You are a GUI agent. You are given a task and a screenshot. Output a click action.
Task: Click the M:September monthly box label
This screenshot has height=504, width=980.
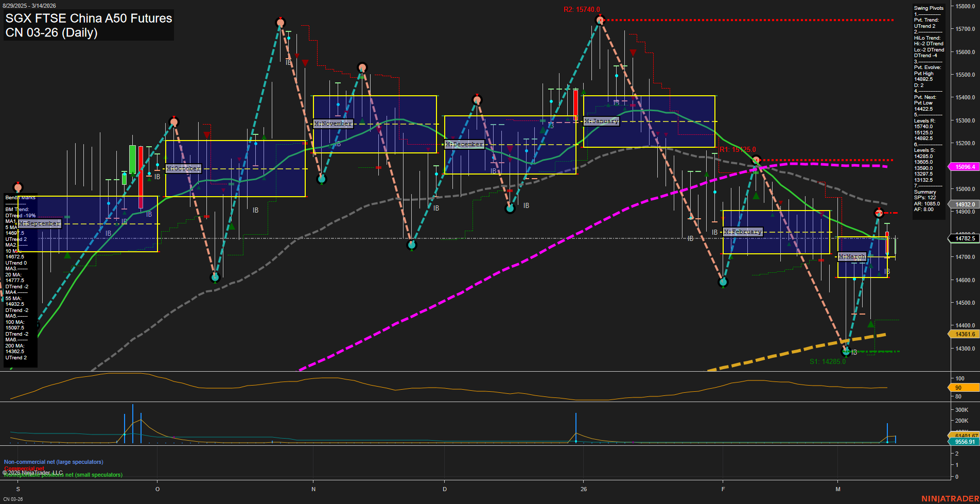[x=40, y=223]
